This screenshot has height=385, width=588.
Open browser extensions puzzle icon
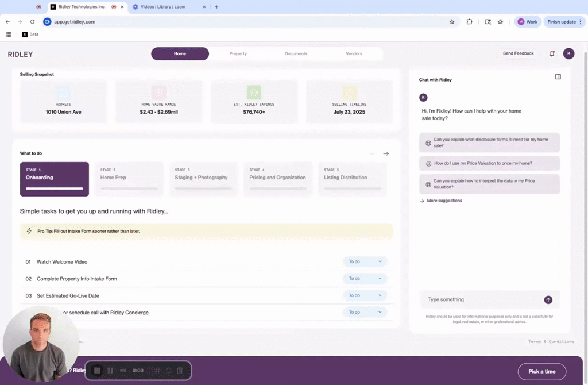click(x=469, y=22)
